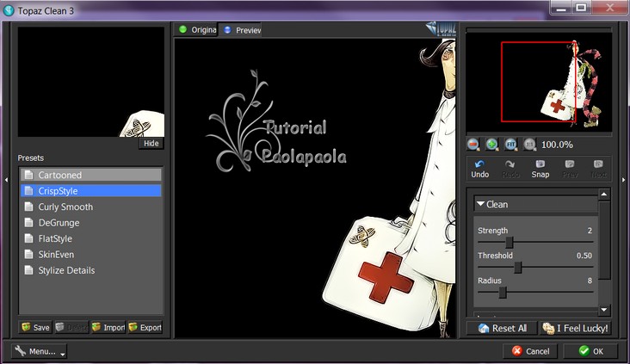Hide the preset preview thumbnail
This screenshot has height=364, width=630.
pyautogui.click(x=151, y=144)
